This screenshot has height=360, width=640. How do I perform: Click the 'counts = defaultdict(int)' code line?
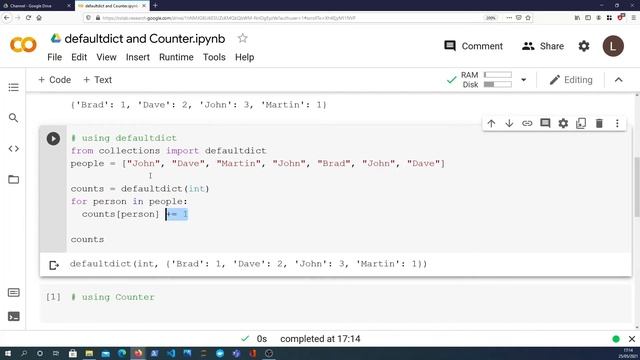(x=140, y=189)
